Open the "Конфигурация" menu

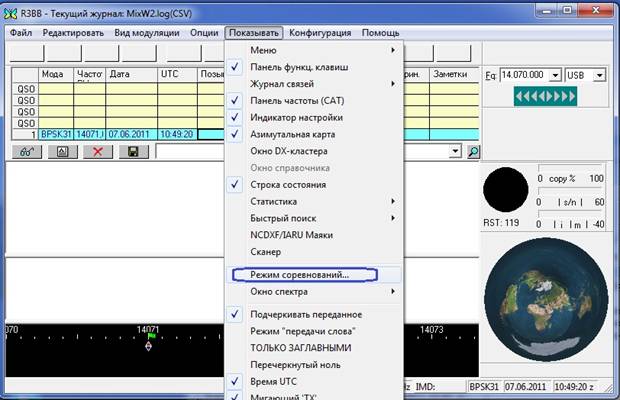(x=320, y=33)
